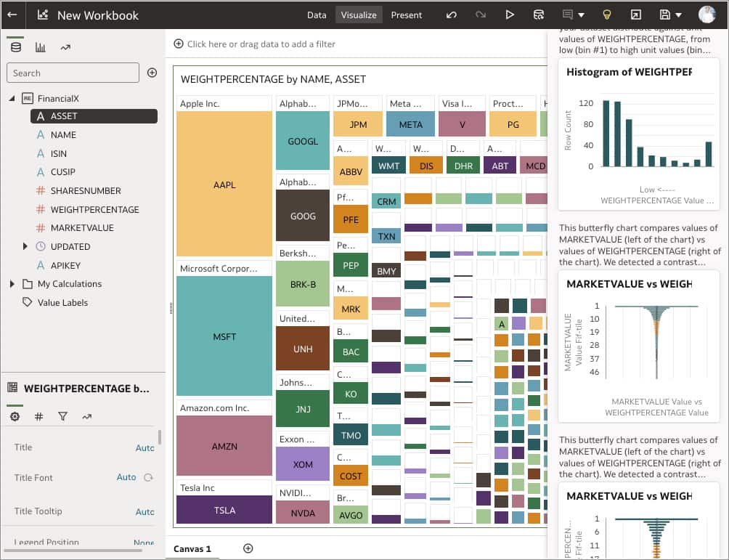Image resolution: width=729 pixels, height=560 pixels.
Task: Click the NVDA treemap tile
Action: coord(303,513)
